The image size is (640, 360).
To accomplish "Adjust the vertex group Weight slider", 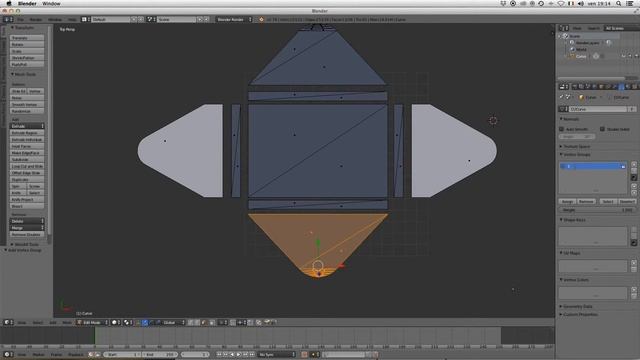I will pyautogui.click(x=597, y=210).
